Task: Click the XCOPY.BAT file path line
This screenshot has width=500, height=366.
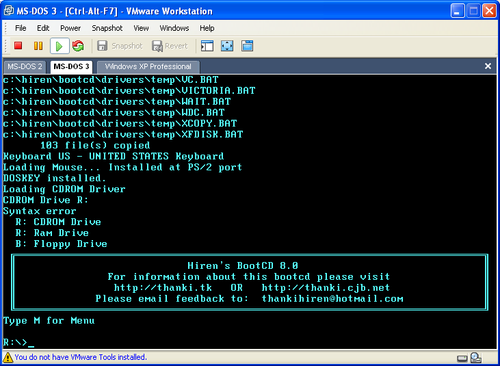Action: pyautogui.click(x=120, y=123)
